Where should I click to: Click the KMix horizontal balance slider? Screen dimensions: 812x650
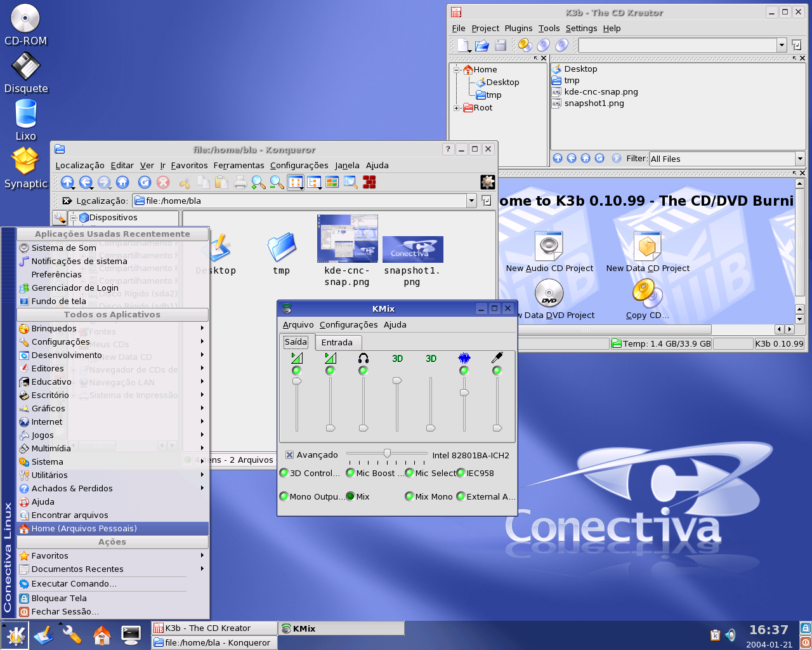387,454
